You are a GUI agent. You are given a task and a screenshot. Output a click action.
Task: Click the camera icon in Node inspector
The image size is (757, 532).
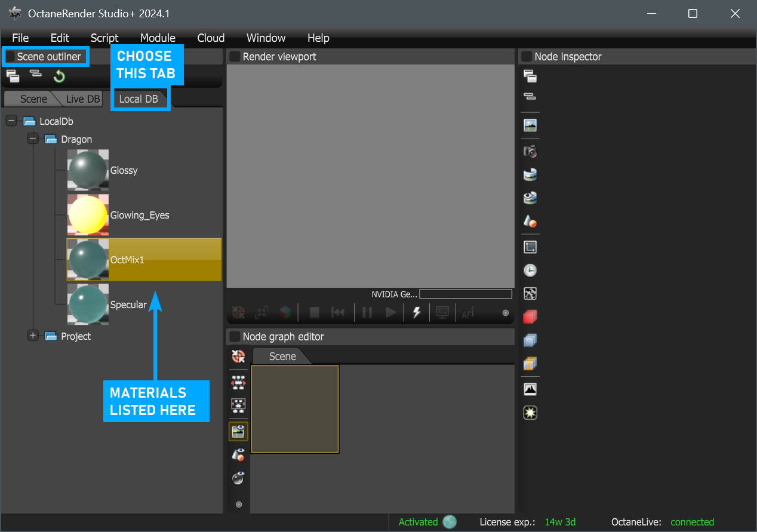point(530,151)
